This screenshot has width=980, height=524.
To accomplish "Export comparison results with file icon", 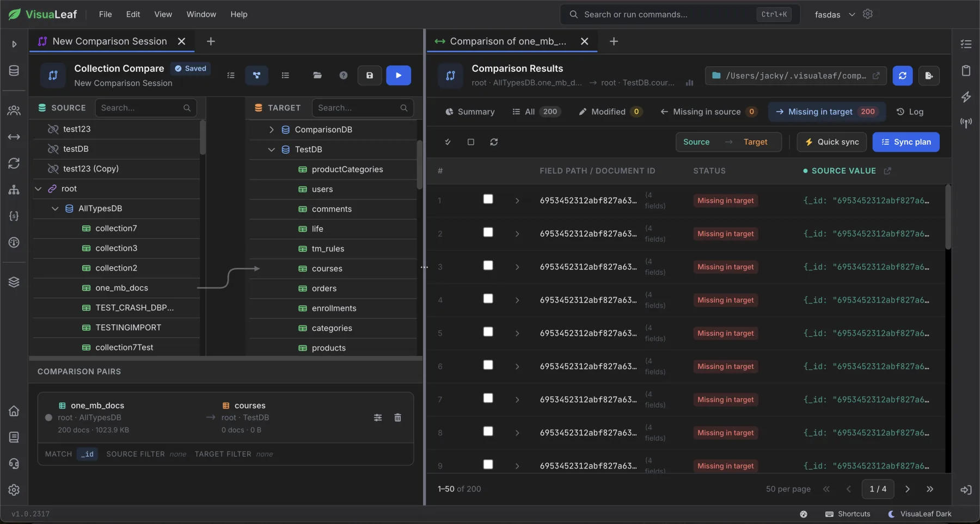I will [x=929, y=76].
